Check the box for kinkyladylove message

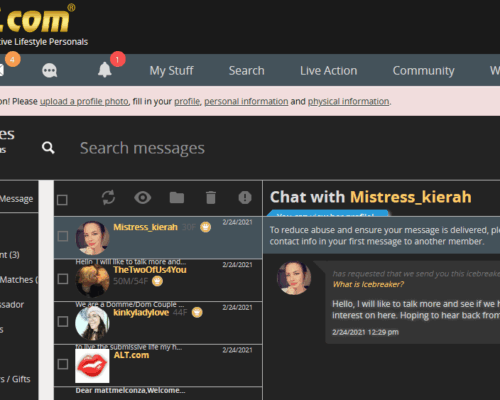[63, 322]
